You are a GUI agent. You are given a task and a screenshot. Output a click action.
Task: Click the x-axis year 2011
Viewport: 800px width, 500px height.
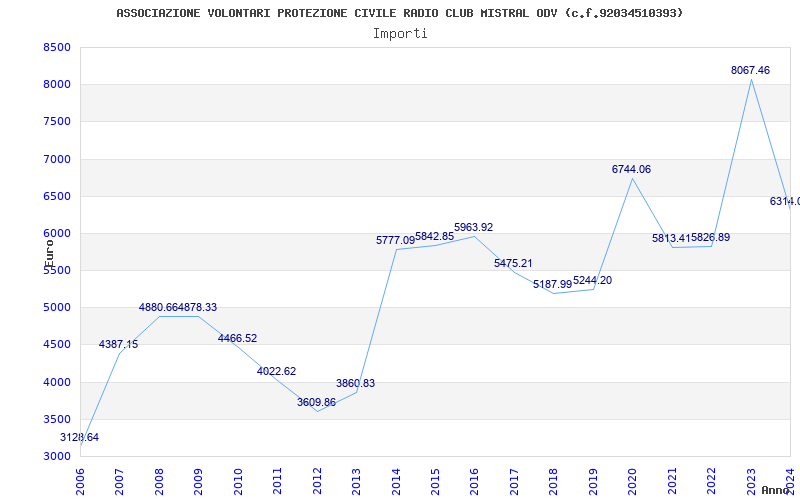(x=278, y=481)
